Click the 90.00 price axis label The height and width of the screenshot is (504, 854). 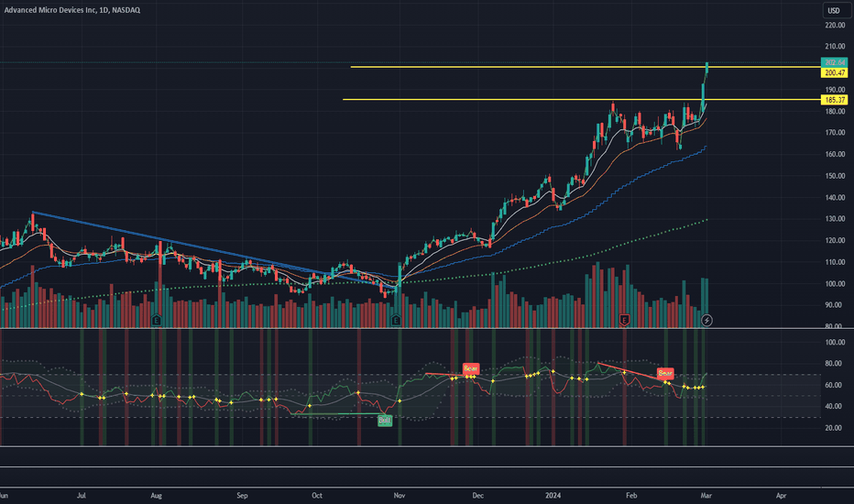tap(833, 305)
